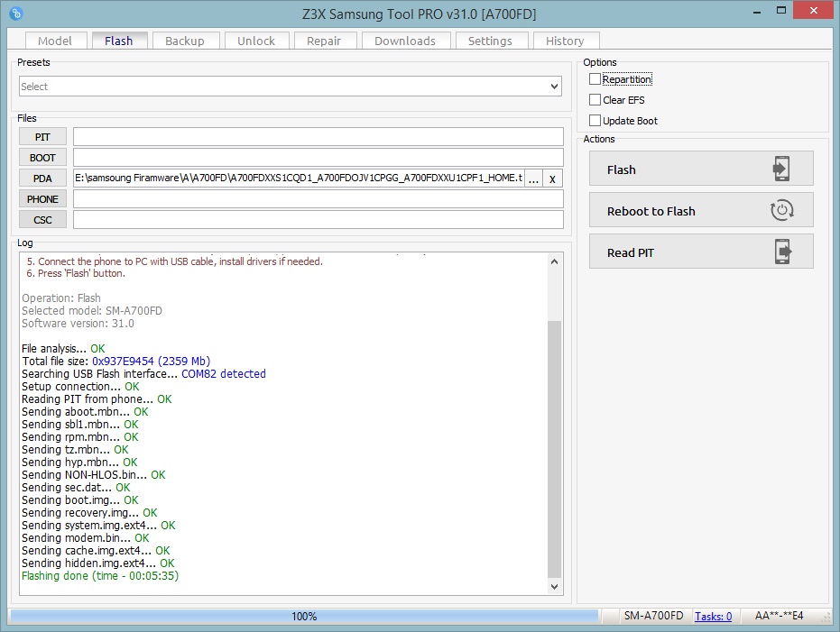
Task: Click SM-A700FD in the status bar
Action: click(653, 616)
